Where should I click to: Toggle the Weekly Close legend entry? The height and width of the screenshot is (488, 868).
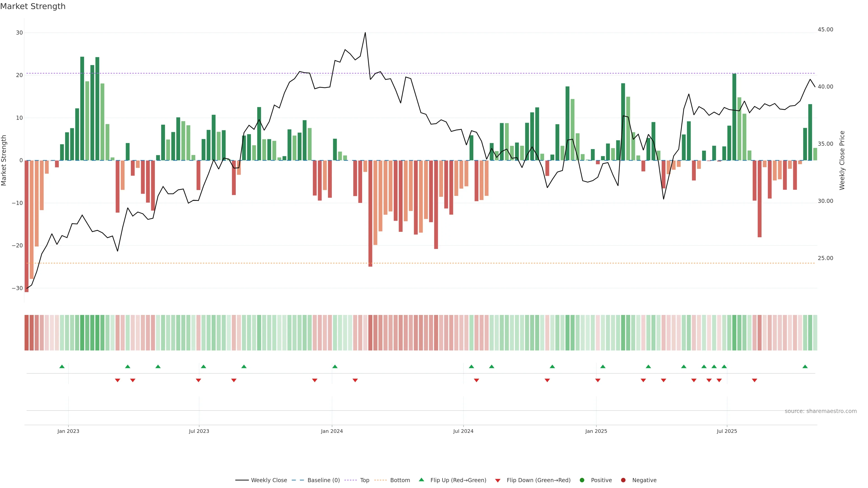click(269, 480)
